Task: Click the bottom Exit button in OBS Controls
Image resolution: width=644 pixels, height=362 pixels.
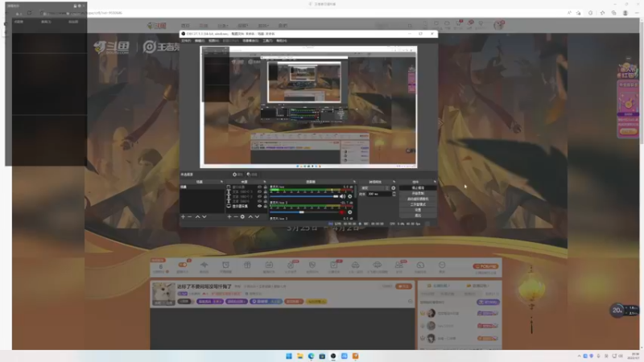Action: pos(418,216)
